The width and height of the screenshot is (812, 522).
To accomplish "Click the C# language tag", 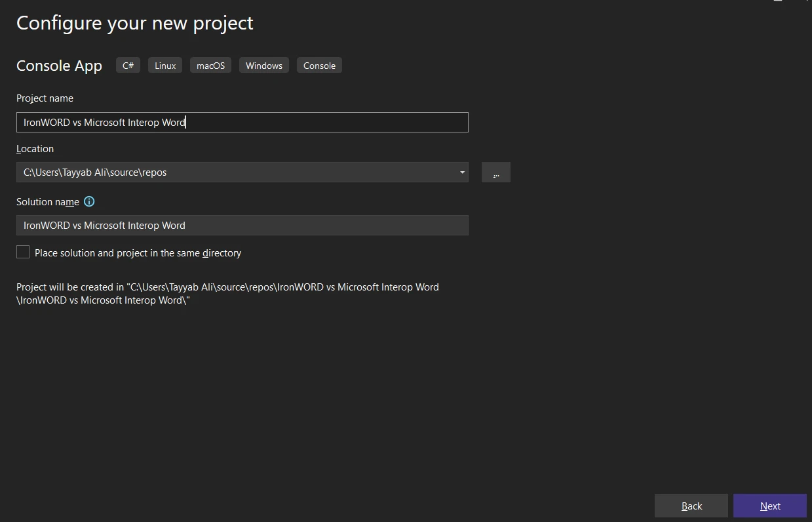I will (128, 66).
